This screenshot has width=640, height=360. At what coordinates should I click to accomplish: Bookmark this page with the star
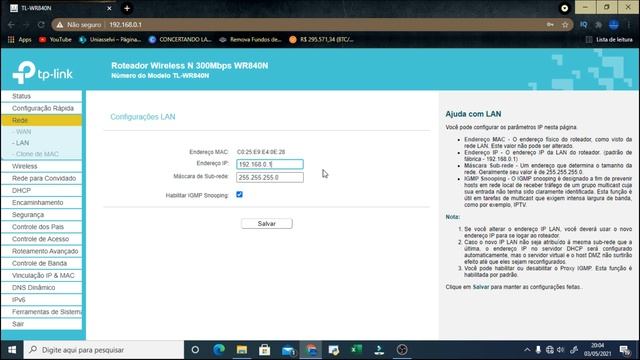(x=565, y=24)
